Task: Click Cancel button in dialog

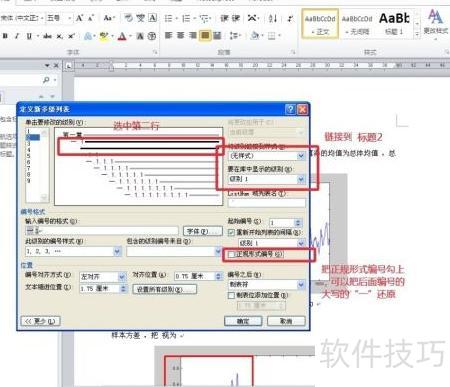Action: 286,321
